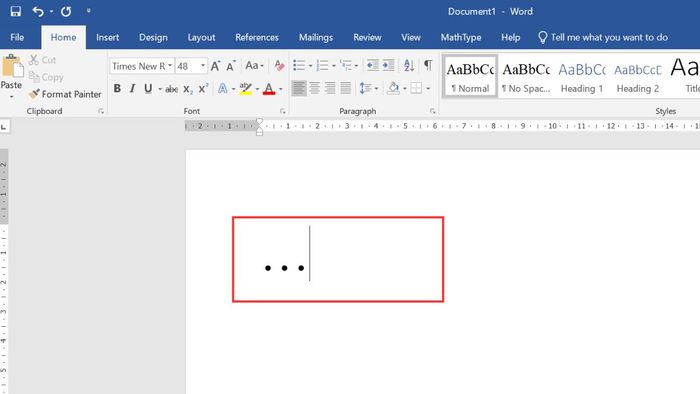
Task: Open the Paragraph dialog launcher
Action: pyautogui.click(x=433, y=111)
